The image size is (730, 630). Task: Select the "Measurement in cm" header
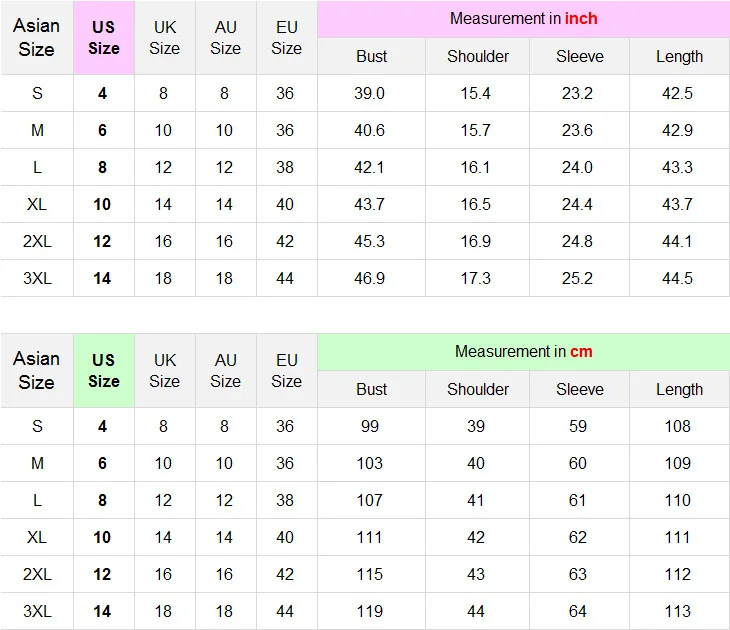click(523, 351)
